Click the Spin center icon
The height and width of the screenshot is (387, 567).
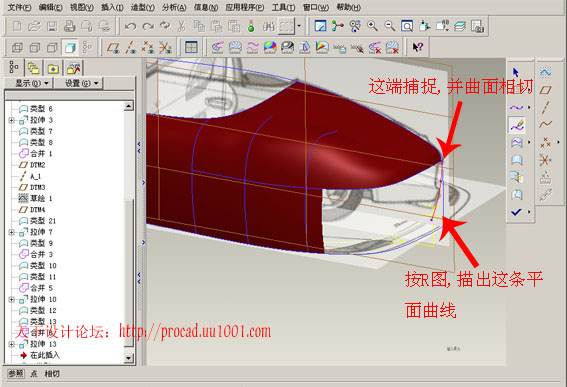tap(338, 26)
